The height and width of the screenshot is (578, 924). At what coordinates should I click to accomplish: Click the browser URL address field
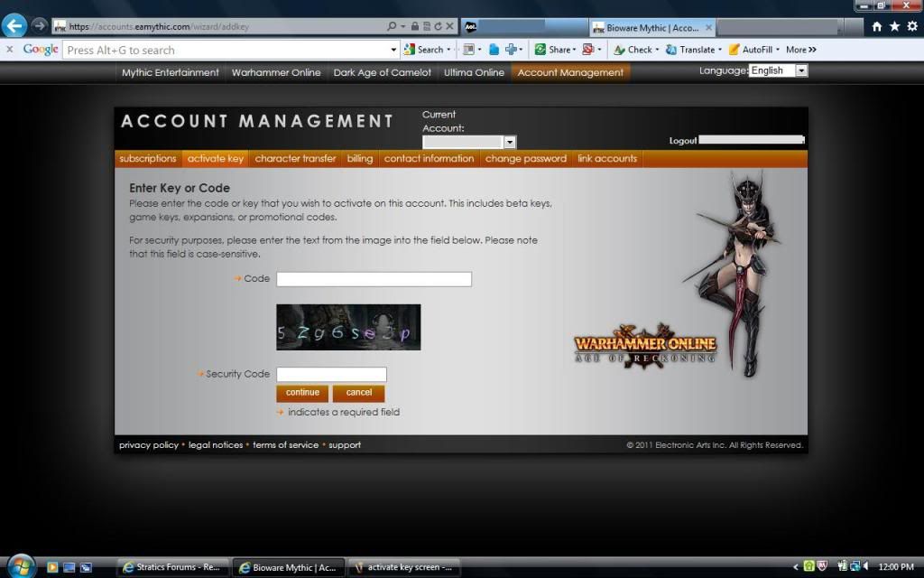[x=218, y=26]
